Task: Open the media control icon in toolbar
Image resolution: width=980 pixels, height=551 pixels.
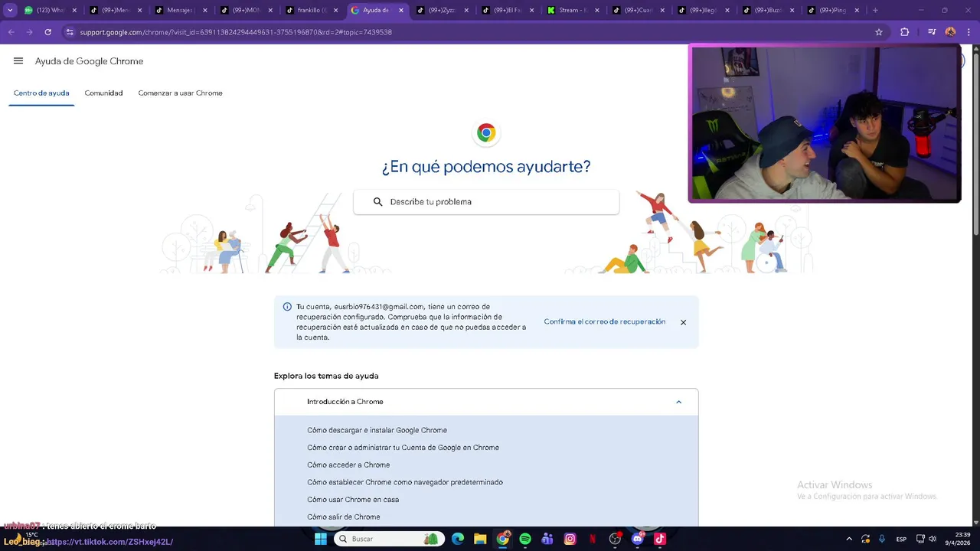Action: [x=932, y=32]
